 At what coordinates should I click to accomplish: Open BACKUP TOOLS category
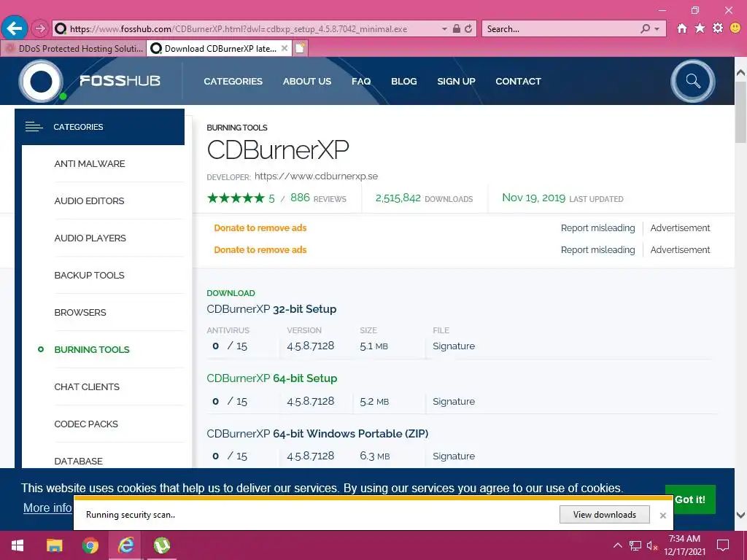89,275
